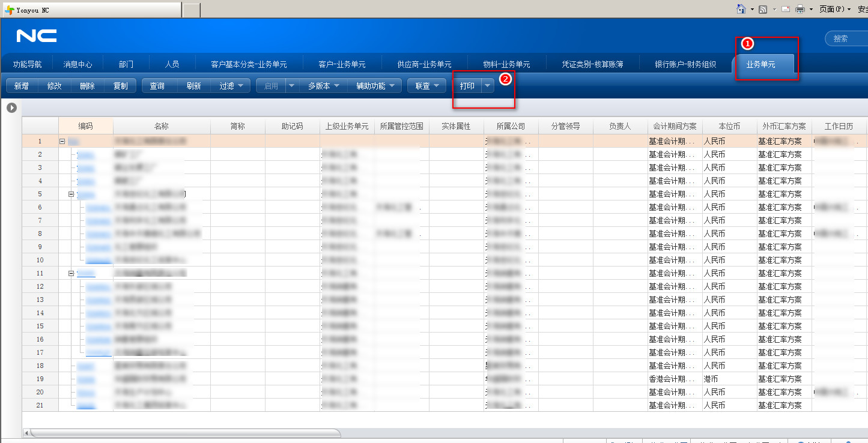
Task: Click the 搜索 search field
Action: (847, 38)
